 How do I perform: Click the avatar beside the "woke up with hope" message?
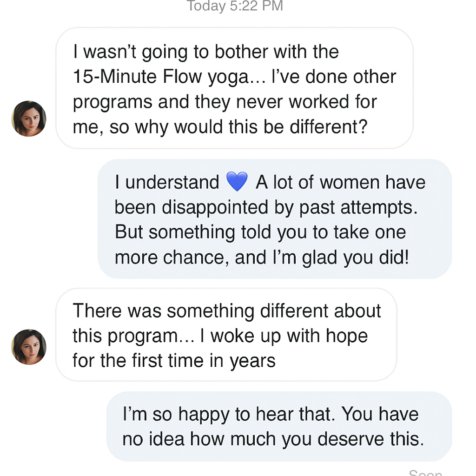(x=29, y=347)
